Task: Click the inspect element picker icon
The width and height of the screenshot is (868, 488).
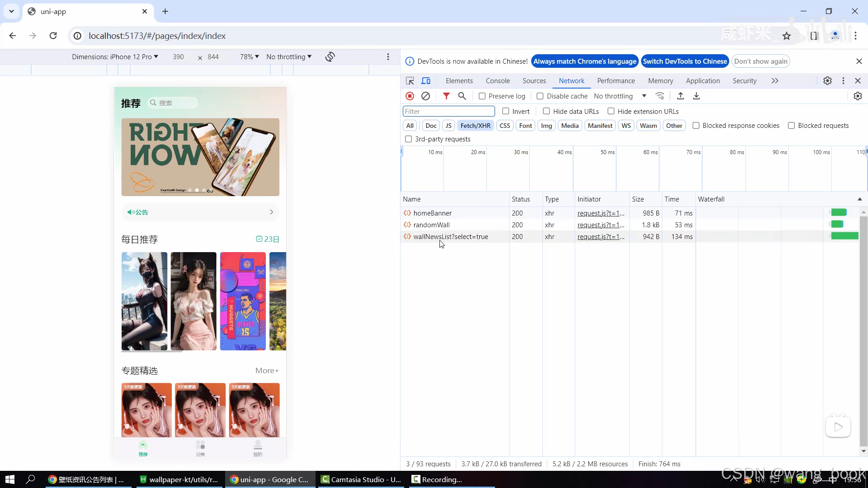Action: click(x=410, y=81)
